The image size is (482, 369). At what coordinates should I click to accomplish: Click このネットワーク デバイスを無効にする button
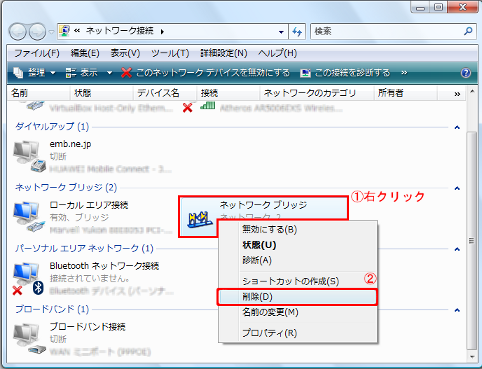pyautogui.click(x=205, y=73)
